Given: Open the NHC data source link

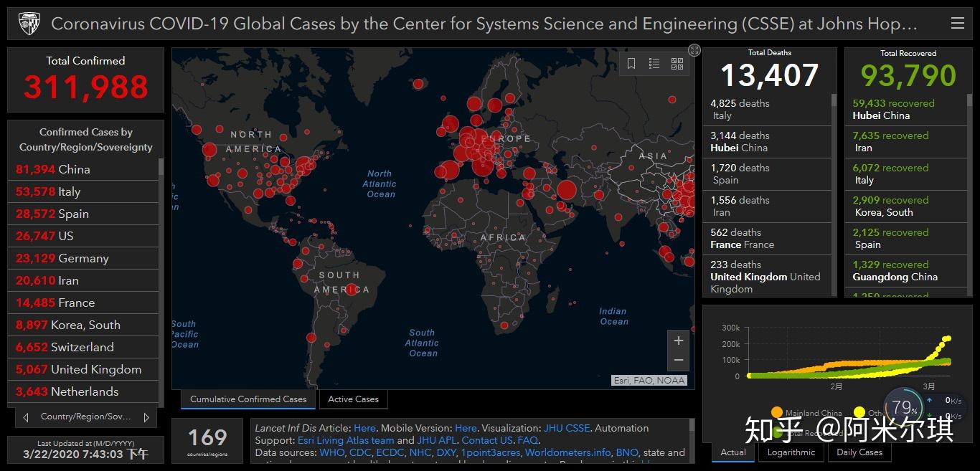Looking at the screenshot, I should (420, 452).
